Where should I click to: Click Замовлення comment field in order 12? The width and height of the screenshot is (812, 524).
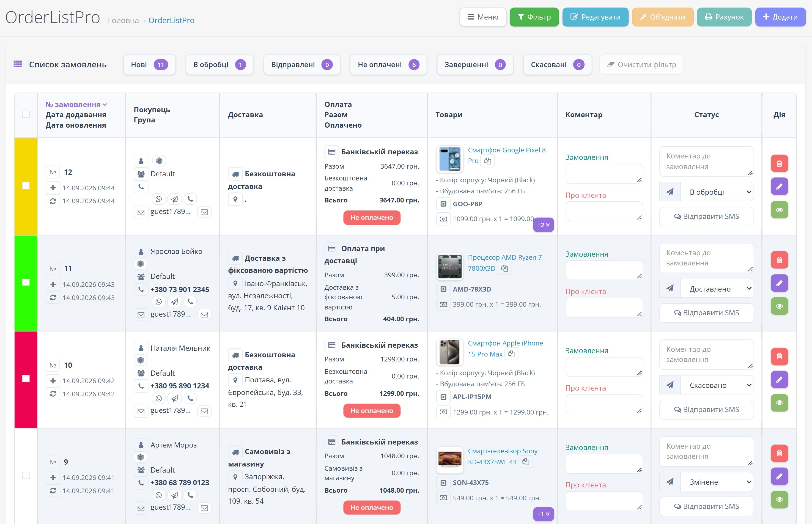[x=604, y=174]
